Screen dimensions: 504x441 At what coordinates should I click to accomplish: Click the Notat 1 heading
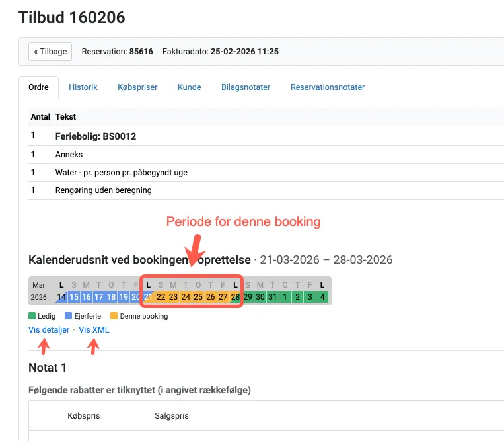pyautogui.click(x=48, y=368)
